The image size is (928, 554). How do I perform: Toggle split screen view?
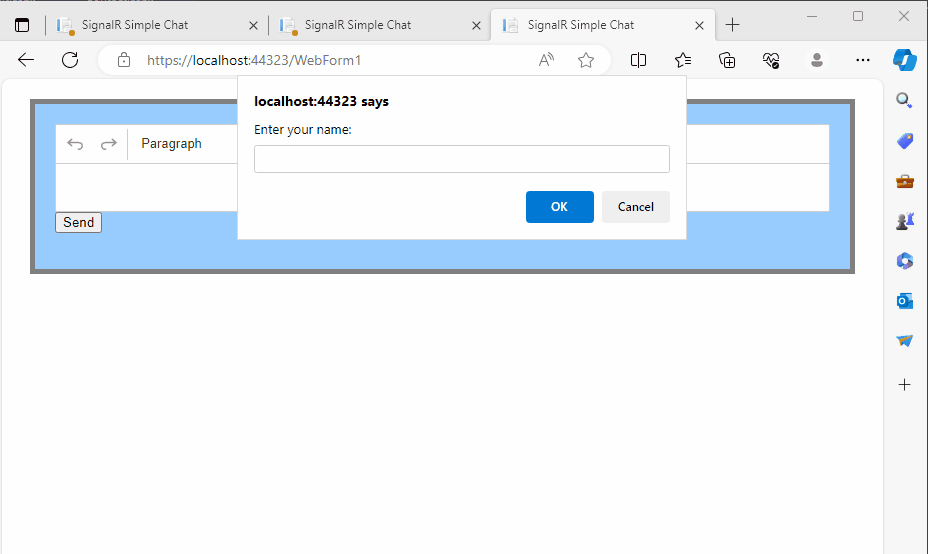pyautogui.click(x=638, y=60)
